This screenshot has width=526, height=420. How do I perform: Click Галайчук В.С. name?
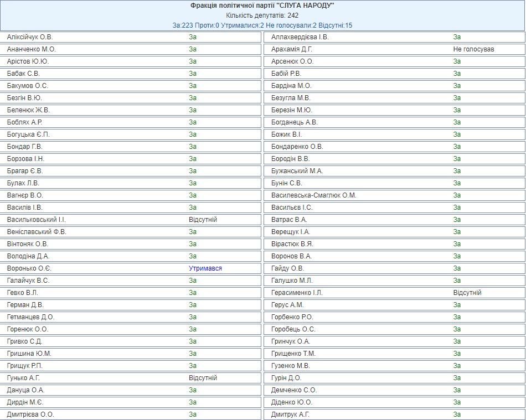28,281
